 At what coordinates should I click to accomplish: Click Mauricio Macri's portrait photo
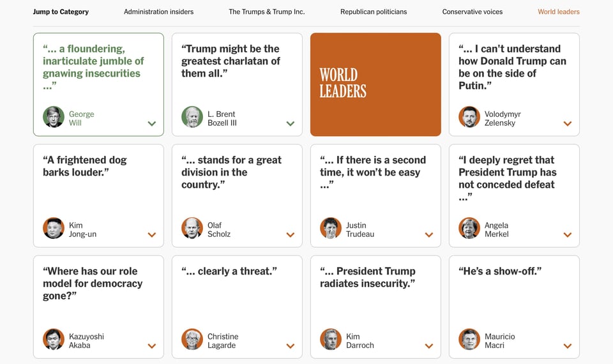click(469, 339)
